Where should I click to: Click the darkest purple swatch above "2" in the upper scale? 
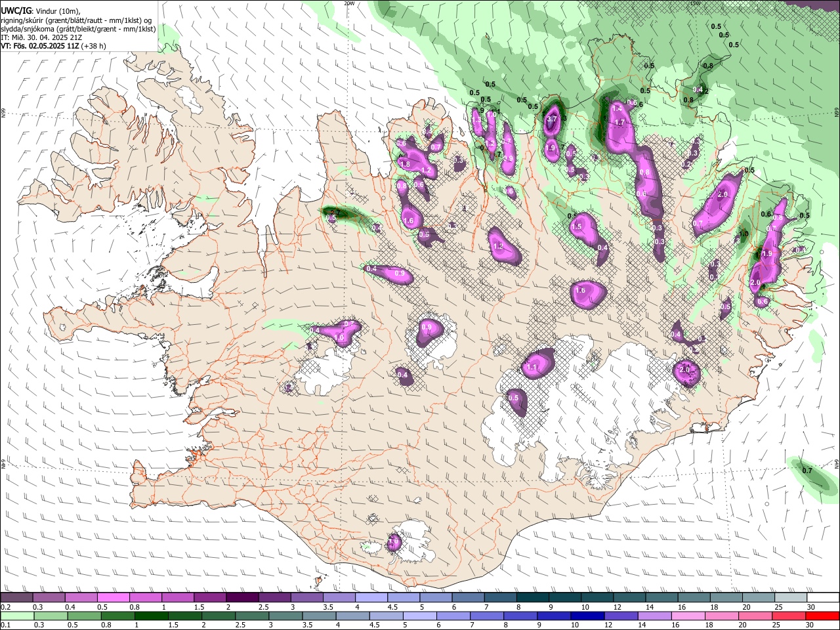tap(242, 597)
